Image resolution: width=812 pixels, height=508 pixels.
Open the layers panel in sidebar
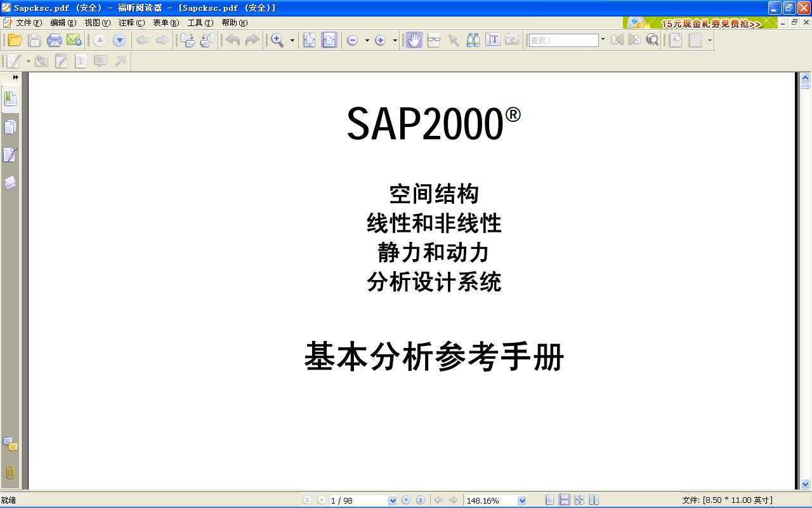(10, 183)
